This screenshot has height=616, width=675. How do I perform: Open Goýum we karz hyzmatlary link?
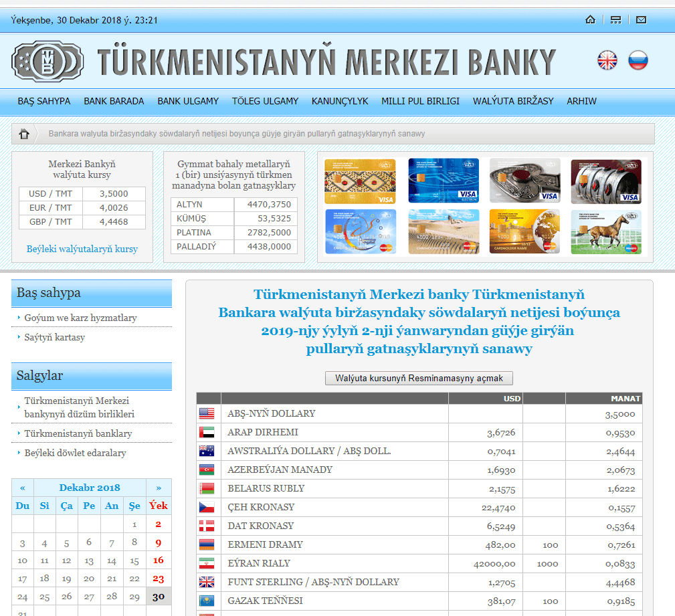click(x=80, y=318)
